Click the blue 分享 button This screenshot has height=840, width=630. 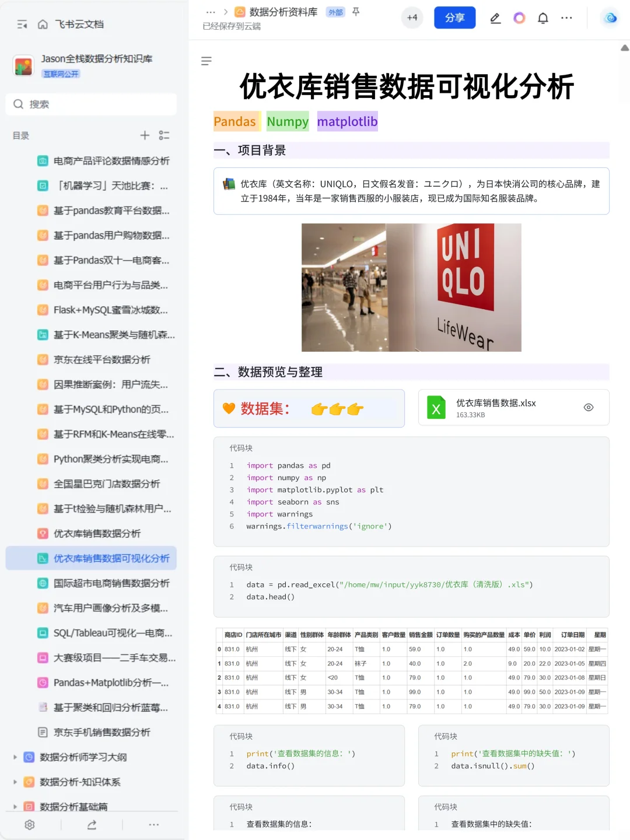455,18
